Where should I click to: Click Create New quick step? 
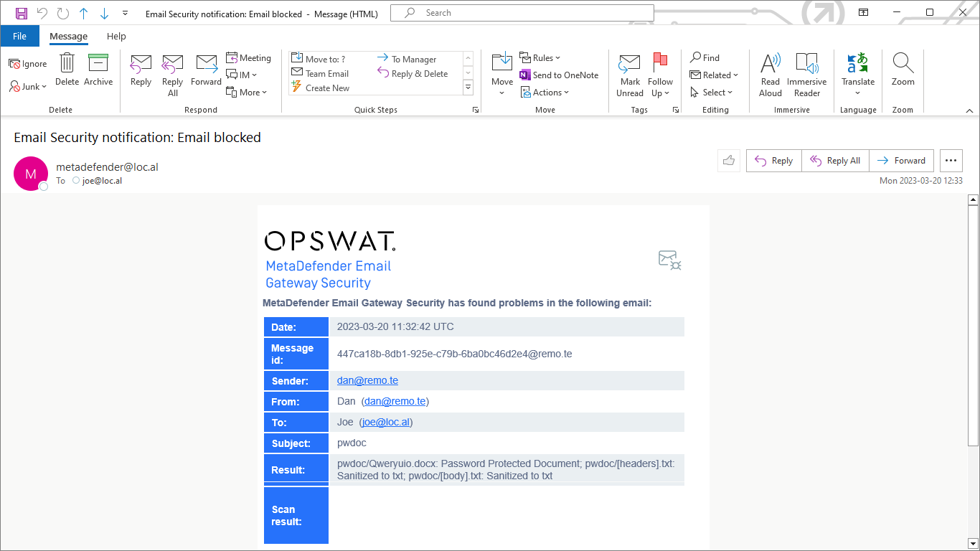tap(320, 88)
